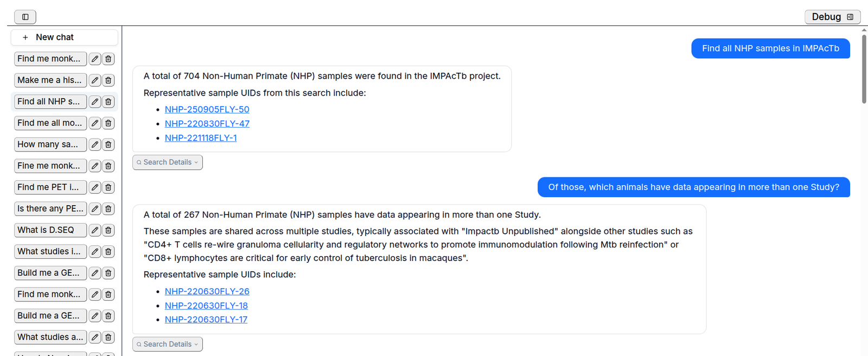This screenshot has height=356, width=868.
Task: Edit the first 'Find me monk...' chat name
Action: (95, 59)
